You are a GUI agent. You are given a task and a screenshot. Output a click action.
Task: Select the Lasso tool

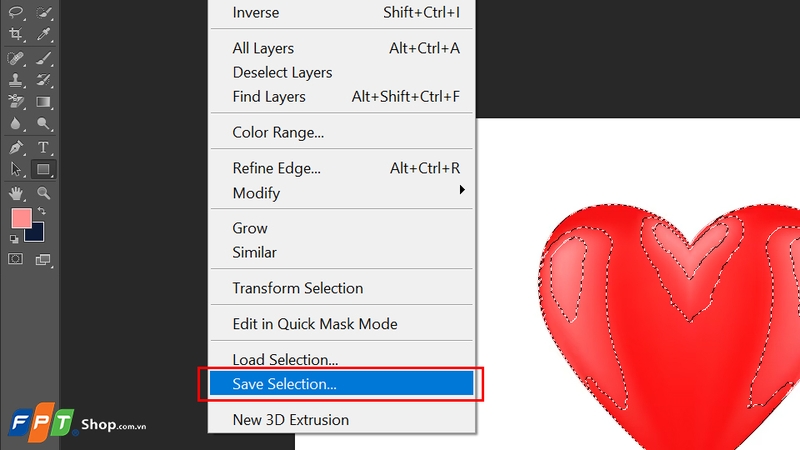tap(16, 11)
